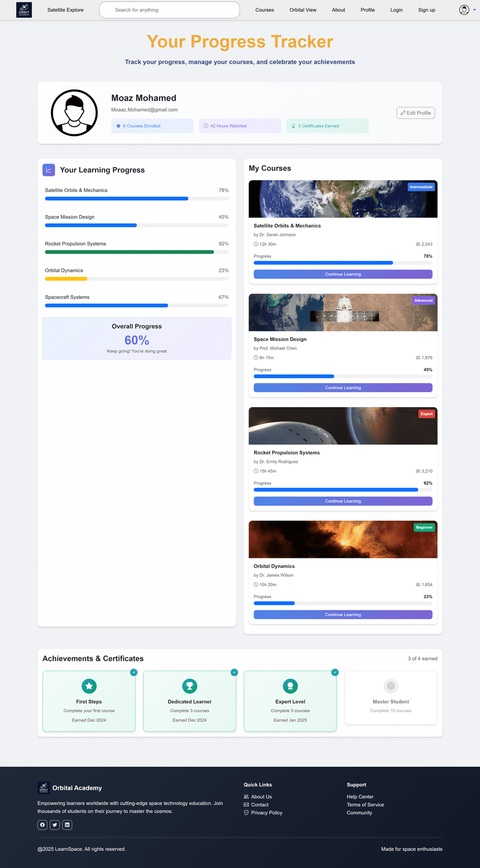Click the checkmark badge on Dedicated Learner card
480x868 pixels.
tap(234, 672)
